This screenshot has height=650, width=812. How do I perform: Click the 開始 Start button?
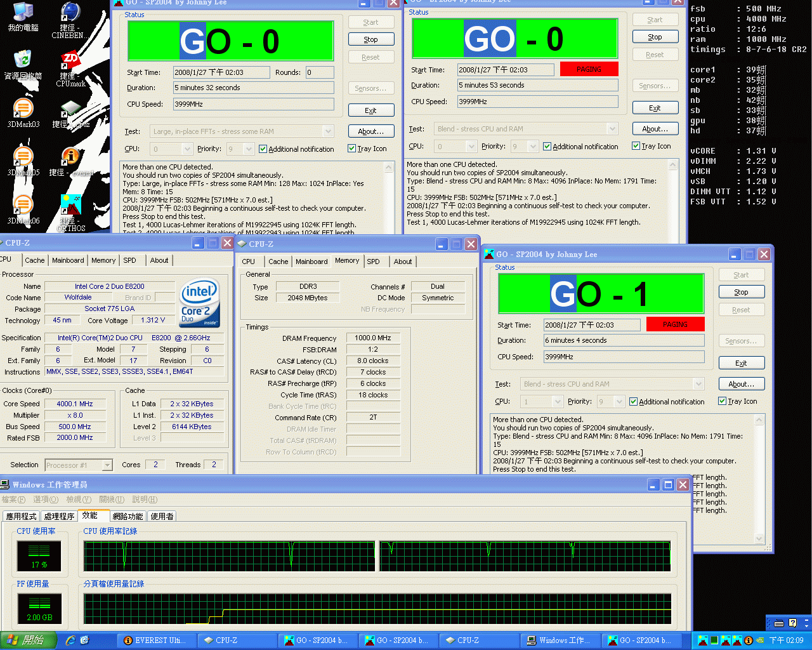pos(29,640)
